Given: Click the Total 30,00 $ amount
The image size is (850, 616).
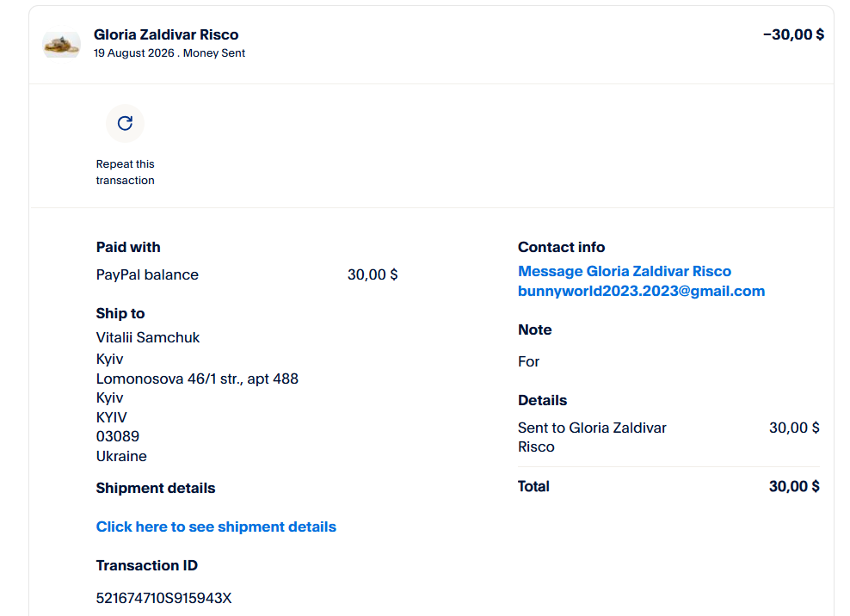Looking at the screenshot, I should pyautogui.click(x=794, y=486).
